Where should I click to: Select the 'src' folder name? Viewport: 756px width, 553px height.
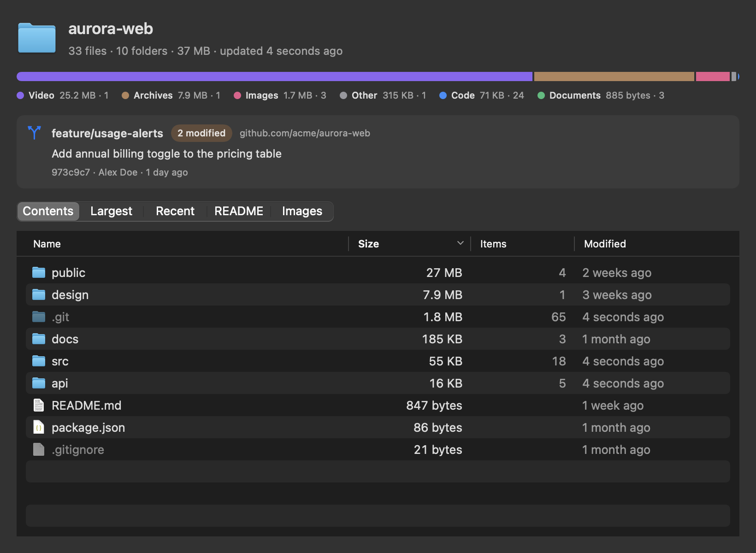[60, 361]
